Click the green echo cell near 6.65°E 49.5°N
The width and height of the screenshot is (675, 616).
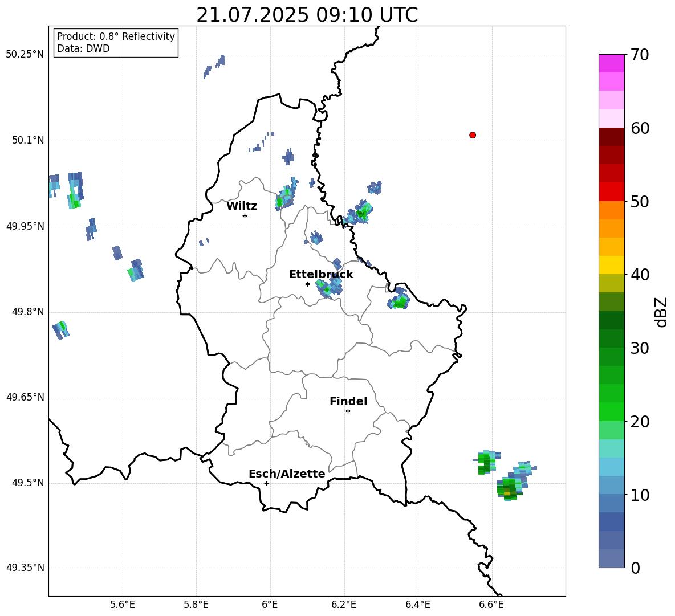point(509,489)
